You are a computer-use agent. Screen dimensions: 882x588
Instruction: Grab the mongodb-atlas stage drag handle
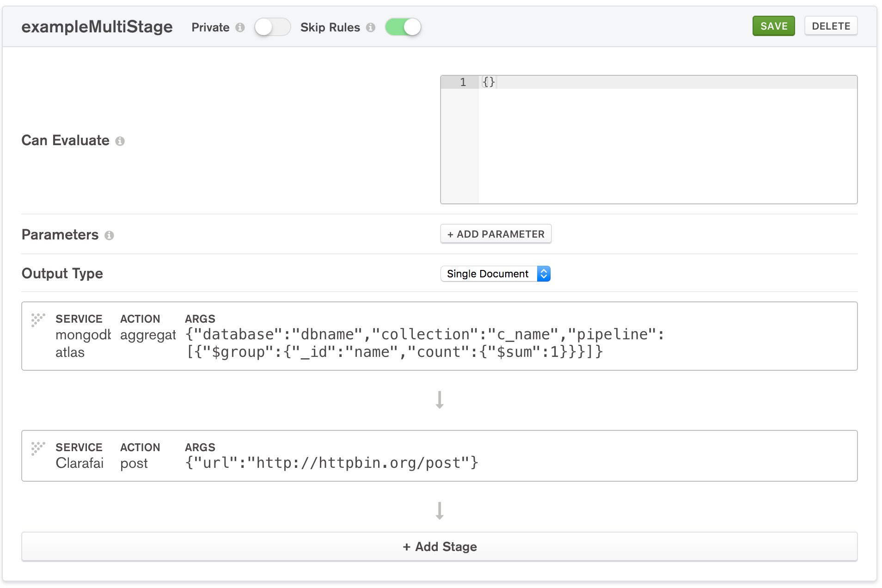point(38,319)
